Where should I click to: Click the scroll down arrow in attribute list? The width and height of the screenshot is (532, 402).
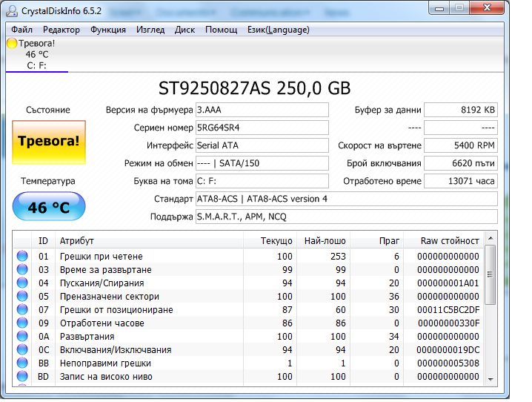(491, 379)
